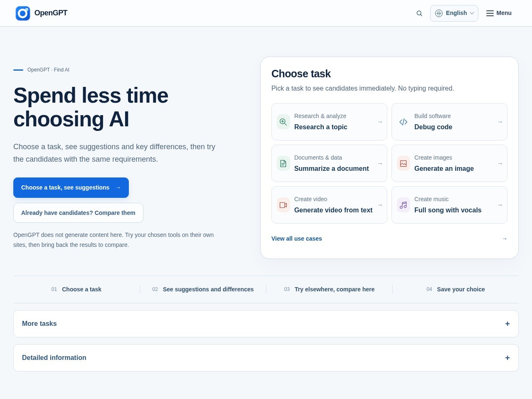Open the View all use cases link

297,239
